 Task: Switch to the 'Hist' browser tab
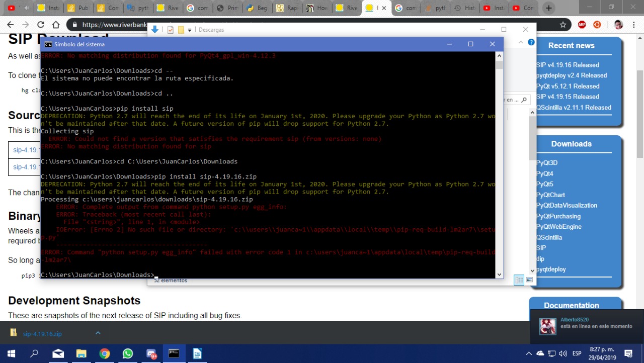point(465,8)
